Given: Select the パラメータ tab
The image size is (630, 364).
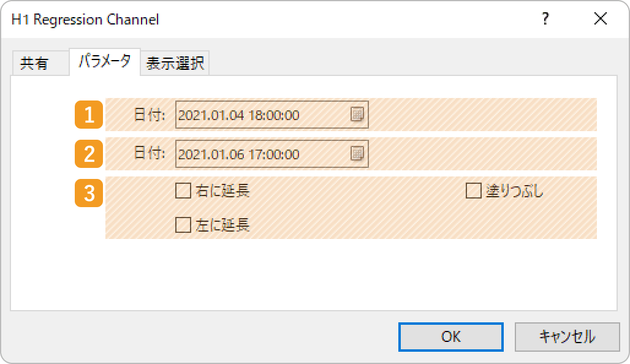Looking at the screenshot, I should tap(105, 61).
